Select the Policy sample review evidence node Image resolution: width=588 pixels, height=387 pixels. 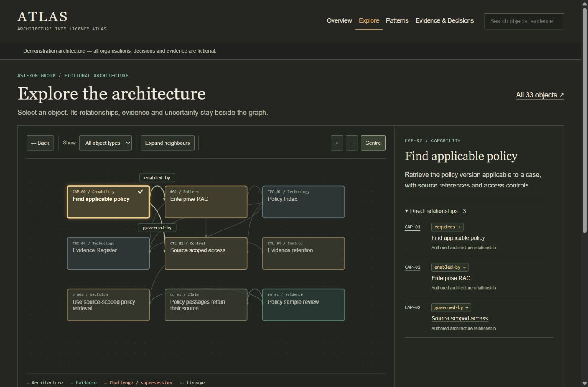click(x=303, y=305)
